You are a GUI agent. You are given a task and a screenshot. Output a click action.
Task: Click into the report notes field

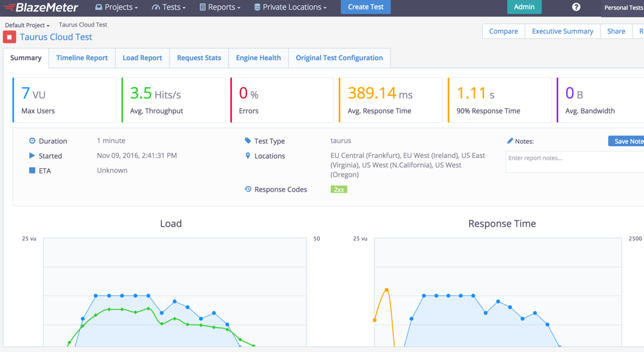tap(575, 162)
